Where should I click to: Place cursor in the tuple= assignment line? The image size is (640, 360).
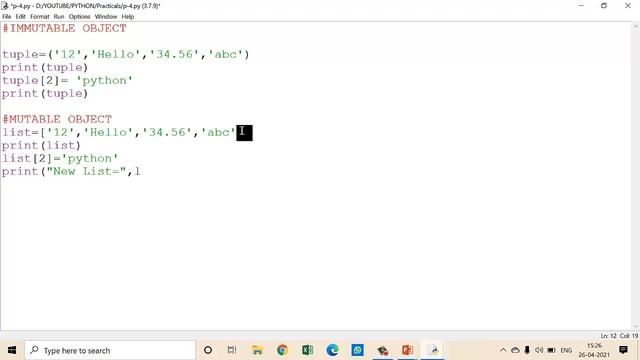tap(126, 54)
